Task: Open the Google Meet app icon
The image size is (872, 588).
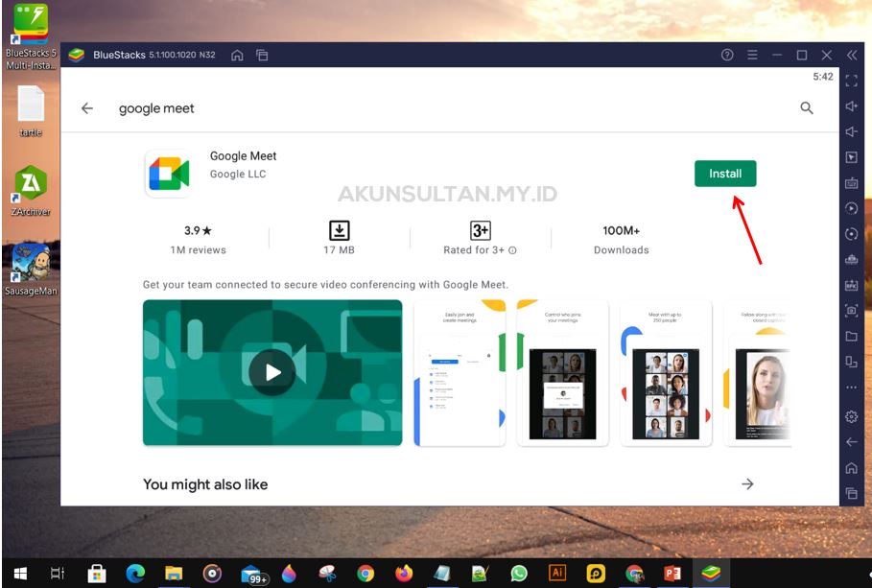Action: [169, 174]
